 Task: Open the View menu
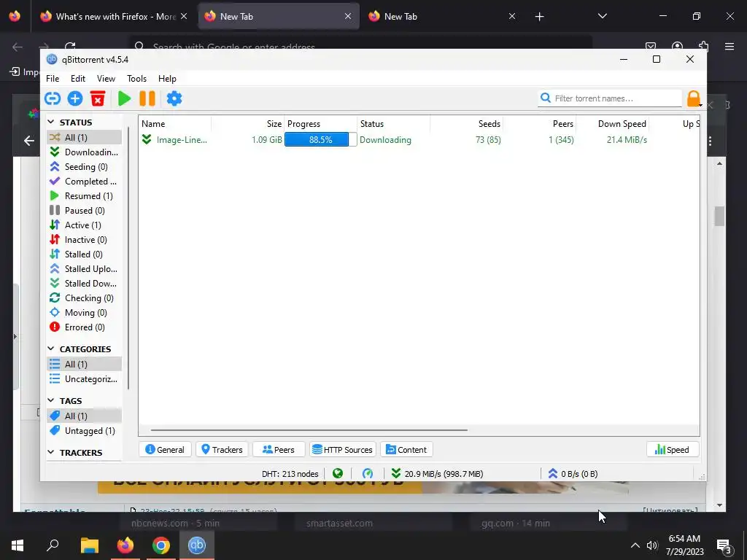(106, 79)
